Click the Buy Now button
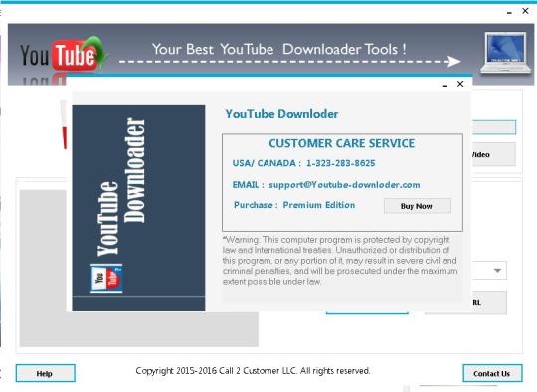The width and height of the screenshot is (537, 392). coord(417,206)
